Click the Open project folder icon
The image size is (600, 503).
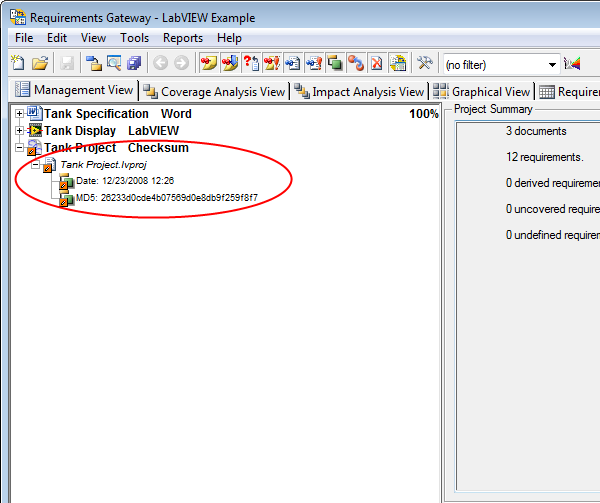point(39,63)
